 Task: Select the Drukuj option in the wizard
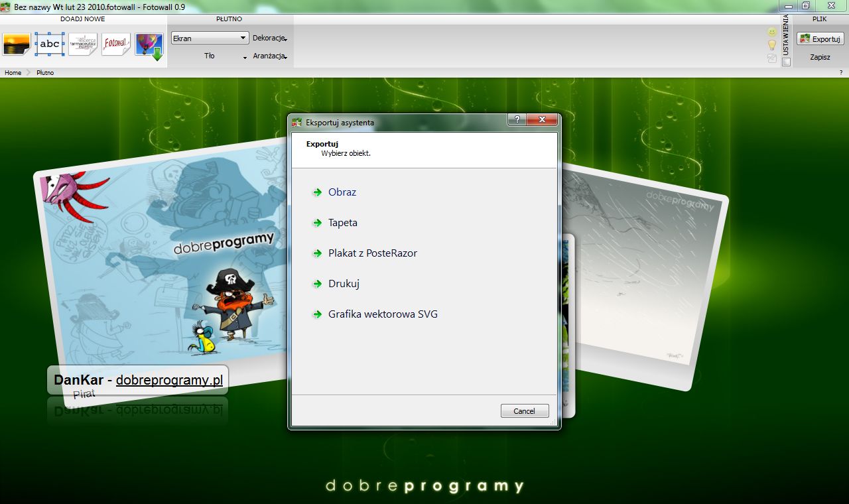344,284
